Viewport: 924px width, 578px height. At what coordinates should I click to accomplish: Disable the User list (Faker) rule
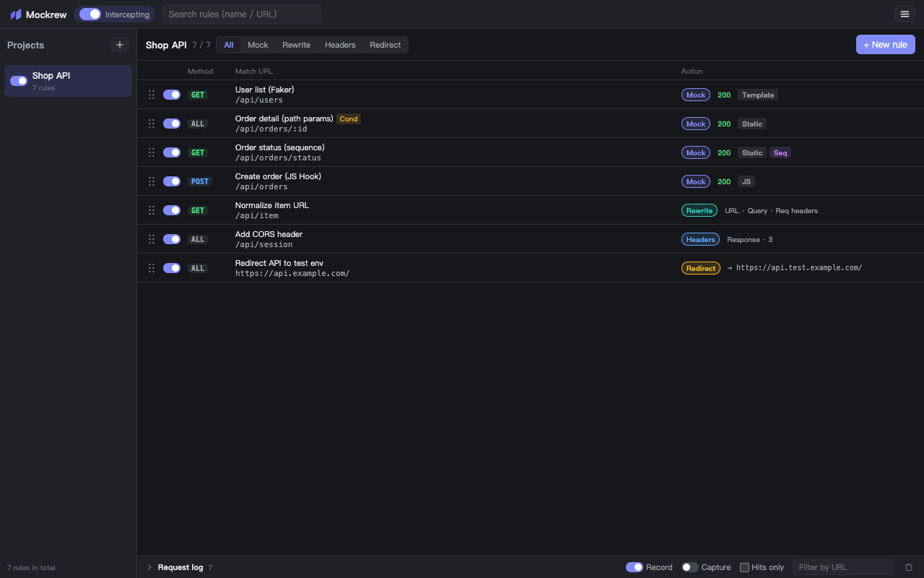click(x=172, y=95)
